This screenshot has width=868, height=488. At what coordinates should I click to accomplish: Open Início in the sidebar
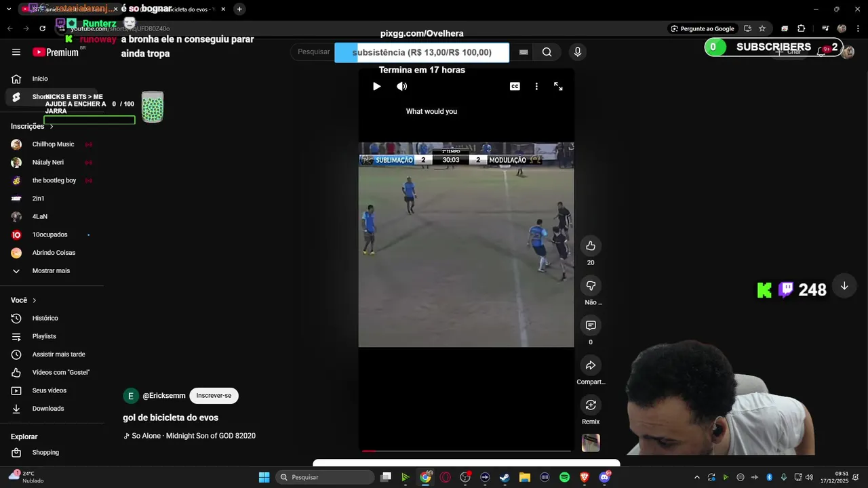click(x=40, y=79)
